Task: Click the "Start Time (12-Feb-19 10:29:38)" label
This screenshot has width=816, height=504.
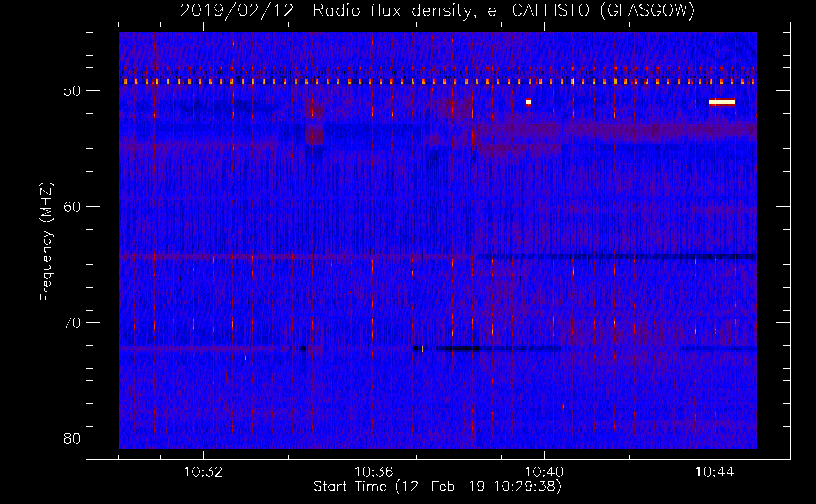Action: pos(437,487)
